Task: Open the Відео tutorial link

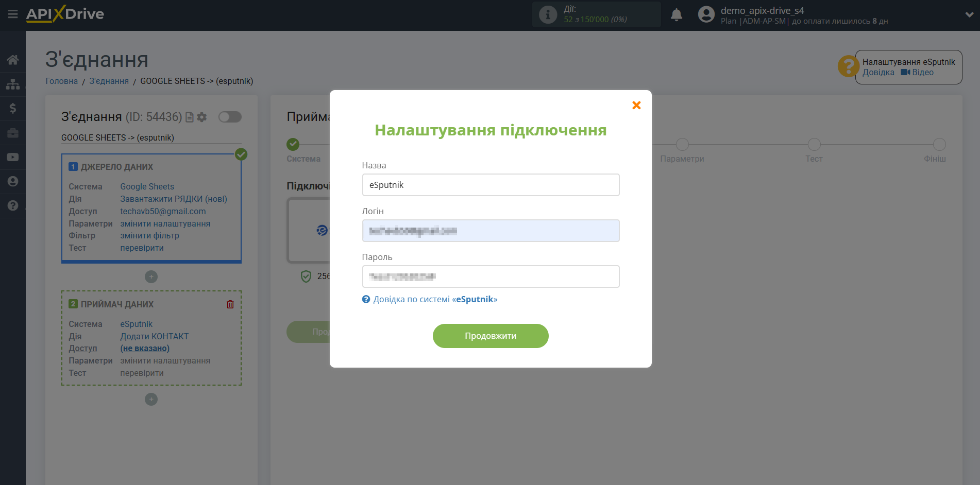Action: coord(917,73)
